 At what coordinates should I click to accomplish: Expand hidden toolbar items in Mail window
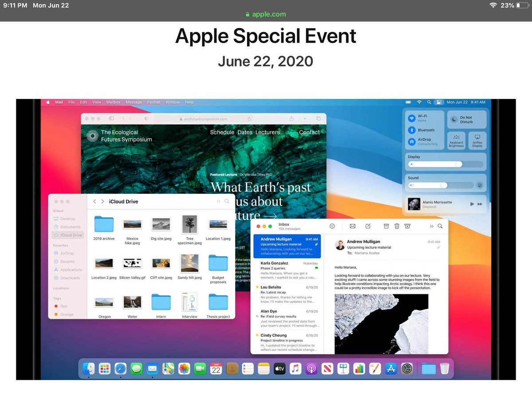tap(431, 226)
